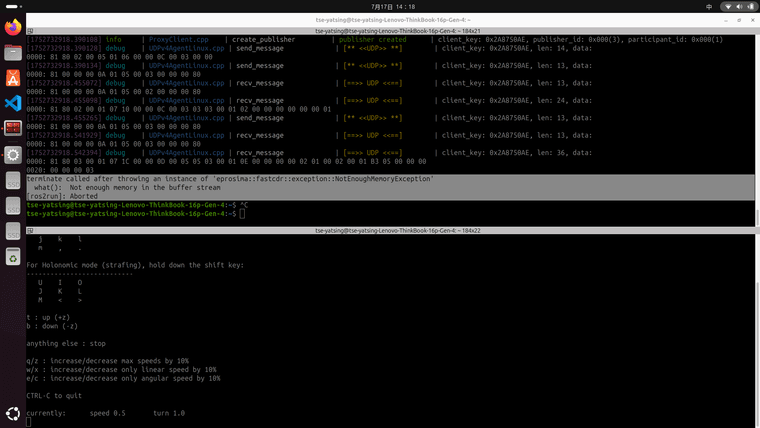Click 'q/z : increase/decrease max speeds' line
This screenshot has width=760, height=428.
108,361
